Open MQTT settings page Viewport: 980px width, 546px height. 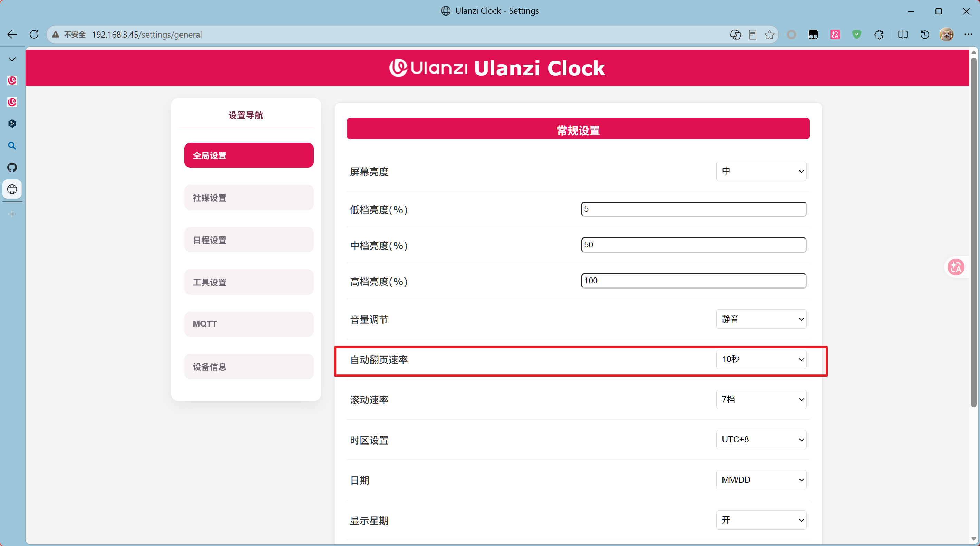(x=249, y=324)
